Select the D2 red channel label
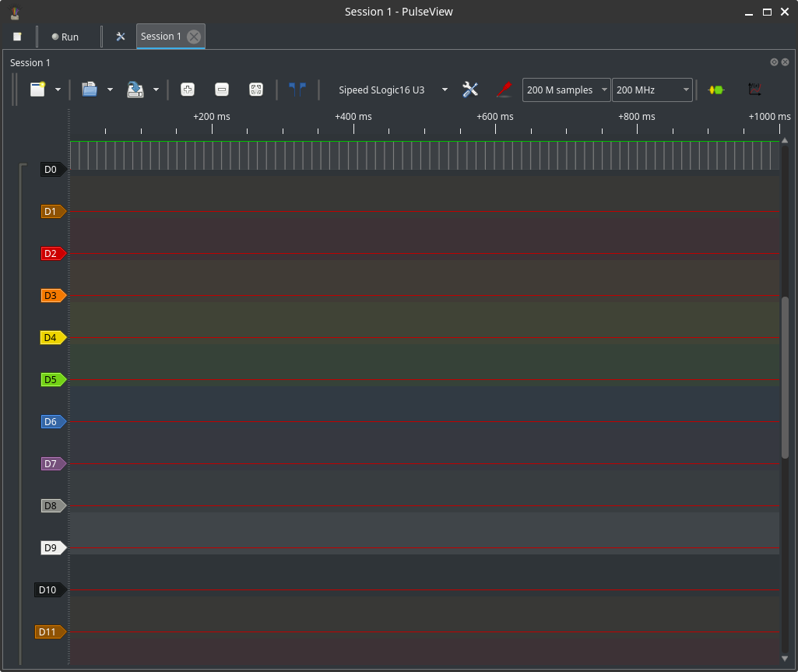 53,254
